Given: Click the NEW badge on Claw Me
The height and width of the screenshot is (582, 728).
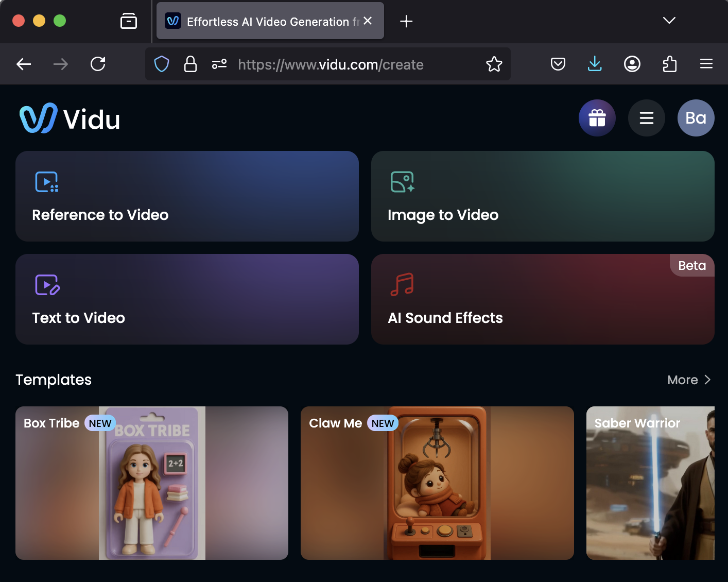Looking at the screenshot, I should click(383, 423).
